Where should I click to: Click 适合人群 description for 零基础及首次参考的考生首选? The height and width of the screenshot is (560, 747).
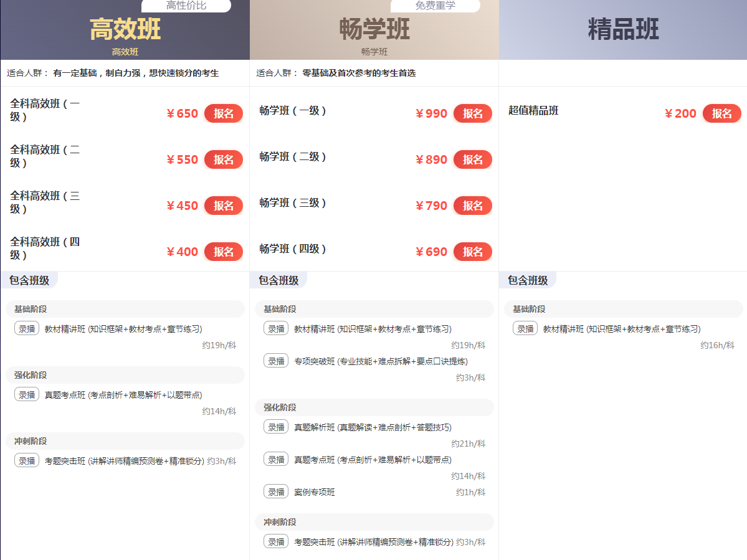(336, 73)
